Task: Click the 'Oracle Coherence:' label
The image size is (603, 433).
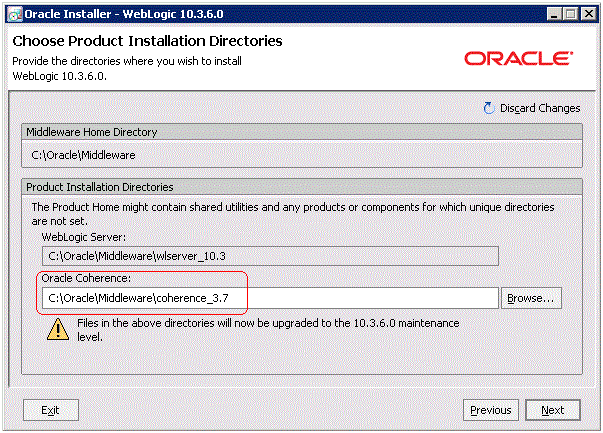Action: [86, 278]
